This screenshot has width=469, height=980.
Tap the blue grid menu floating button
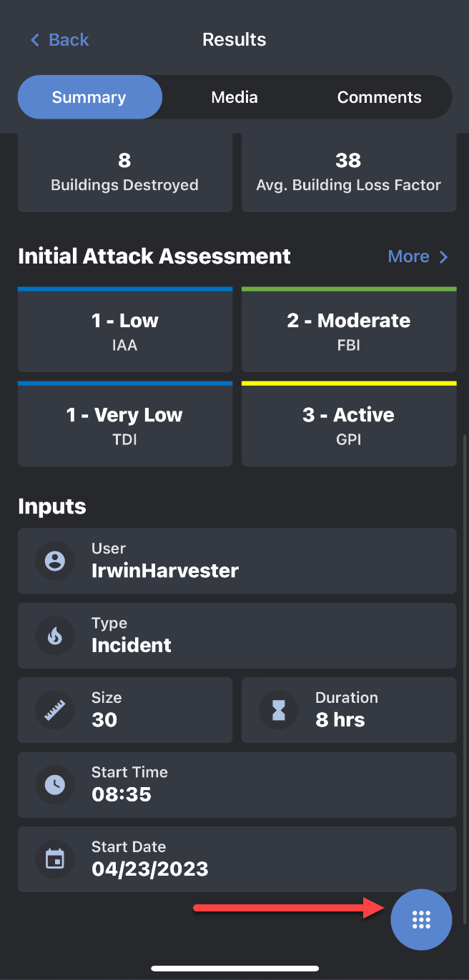click(421, 920)
